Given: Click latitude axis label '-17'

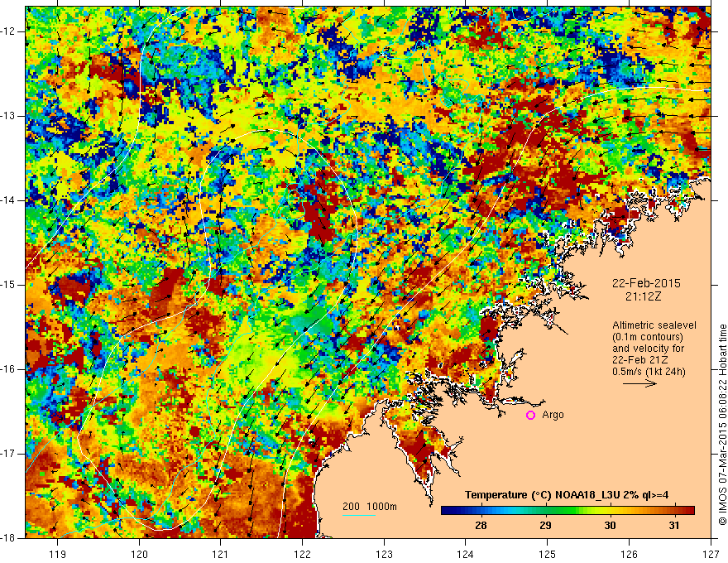Looking at the screenshot, I should click(9, 454).
